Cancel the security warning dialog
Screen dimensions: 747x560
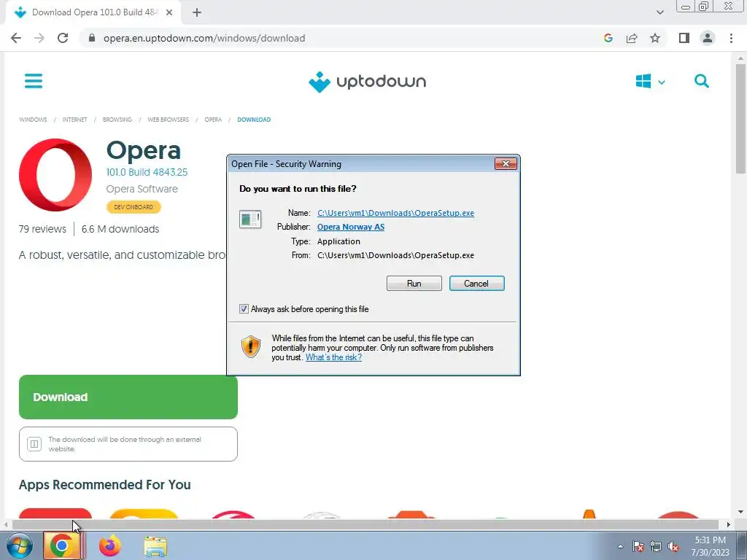[477, 284]
